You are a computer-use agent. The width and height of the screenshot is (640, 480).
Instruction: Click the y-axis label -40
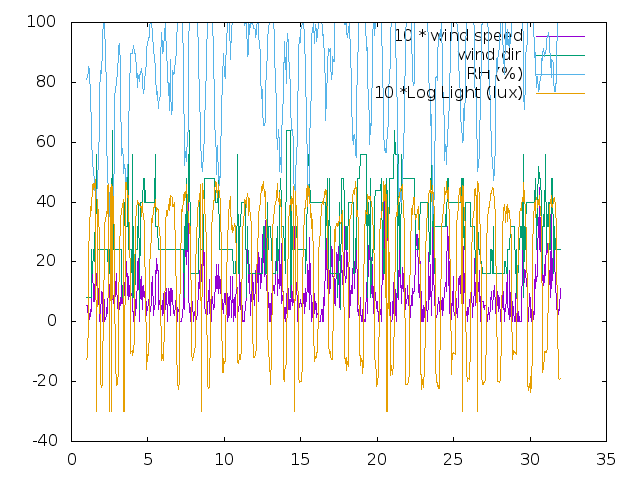44,440
